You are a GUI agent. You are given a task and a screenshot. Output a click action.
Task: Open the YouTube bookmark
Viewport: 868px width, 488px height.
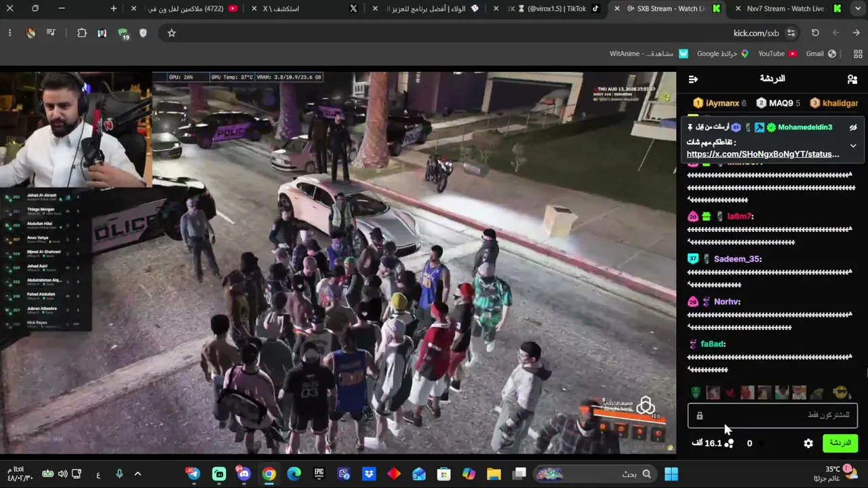point(777,54)
